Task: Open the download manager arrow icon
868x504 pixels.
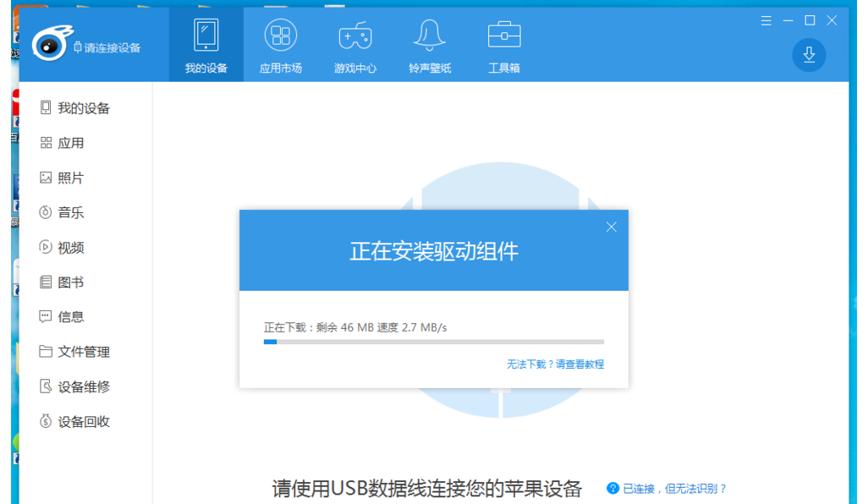Action: 809,55
